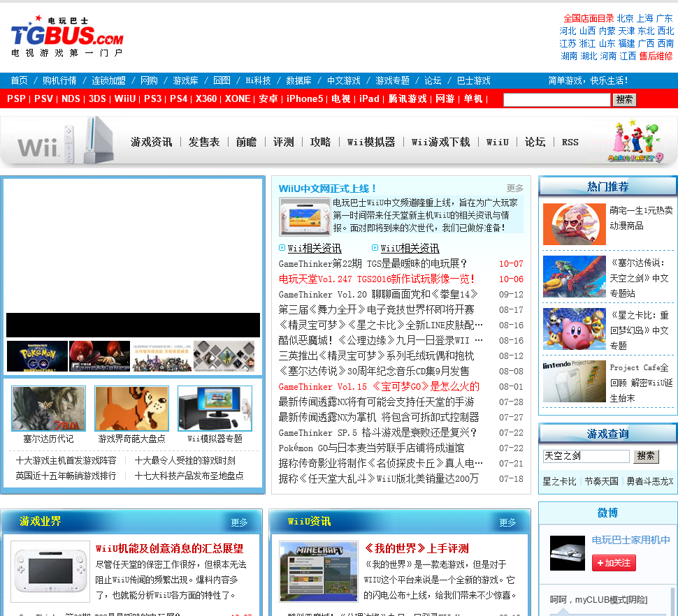Click the arrow icon next to WiiU相关资讯
This screenshot has width=678, height=616.
(375, 247)
